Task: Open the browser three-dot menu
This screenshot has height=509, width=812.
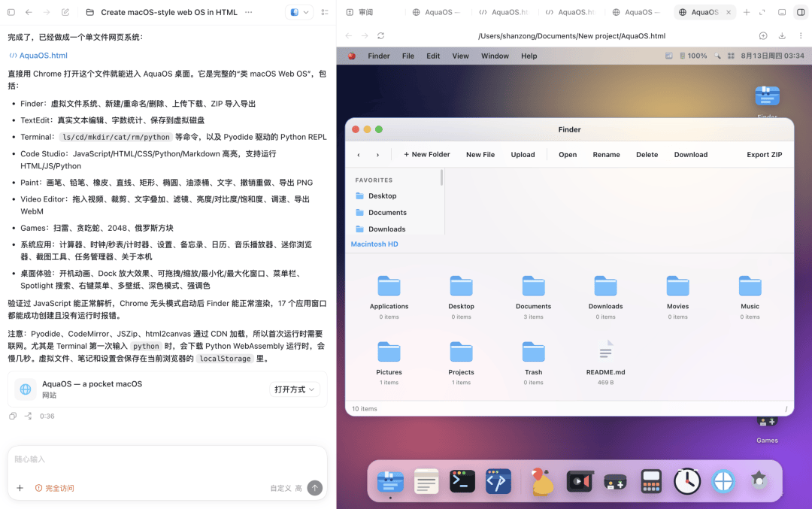Action: pos(801,36)
